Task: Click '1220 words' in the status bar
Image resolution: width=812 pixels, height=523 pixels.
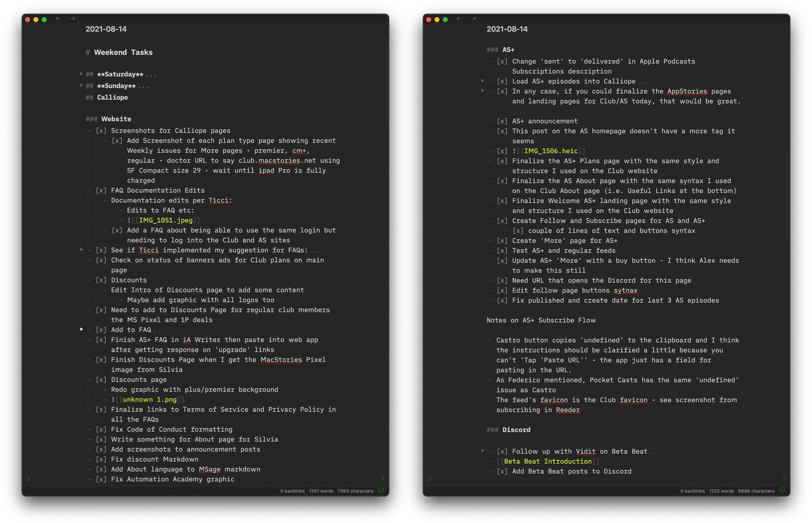Action: point(721,491)
